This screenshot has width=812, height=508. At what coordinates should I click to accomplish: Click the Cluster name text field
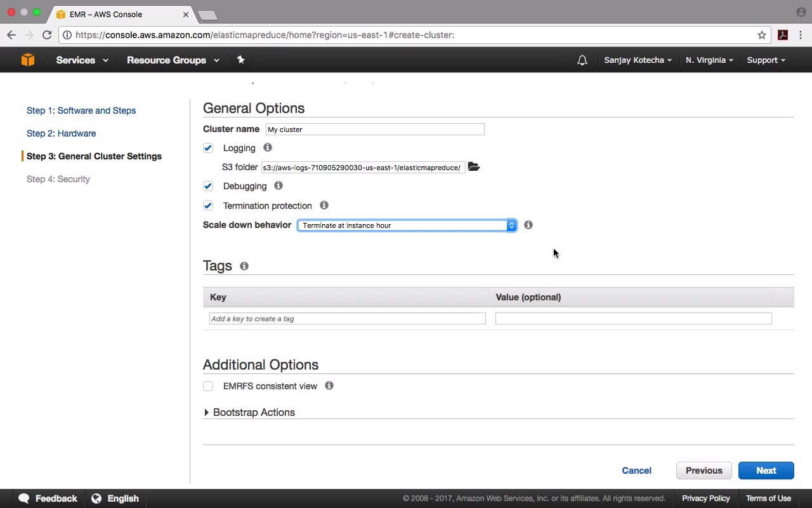coord(374,130)
